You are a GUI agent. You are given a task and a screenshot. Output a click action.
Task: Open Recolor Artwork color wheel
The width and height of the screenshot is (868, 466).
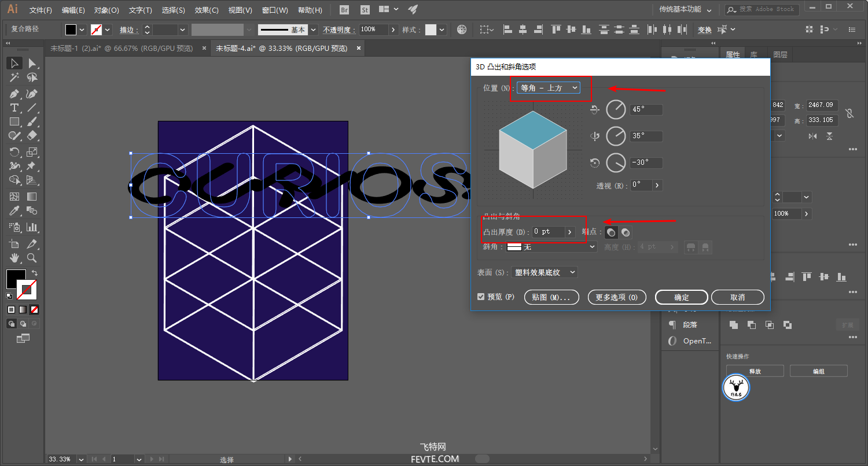(462, 29)
